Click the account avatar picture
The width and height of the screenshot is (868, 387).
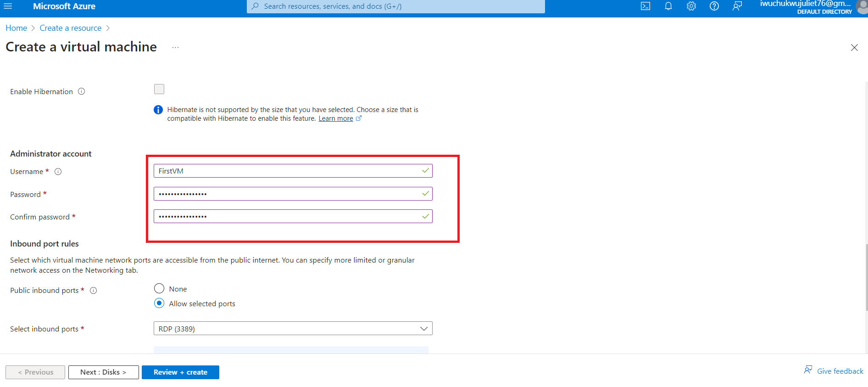click(x=862, y=6)
